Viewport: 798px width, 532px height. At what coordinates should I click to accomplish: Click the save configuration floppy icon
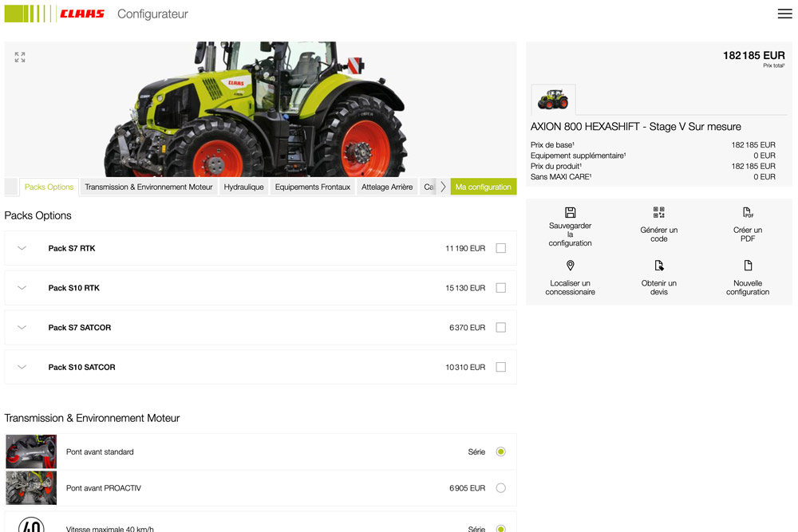[x=570, y=212]
